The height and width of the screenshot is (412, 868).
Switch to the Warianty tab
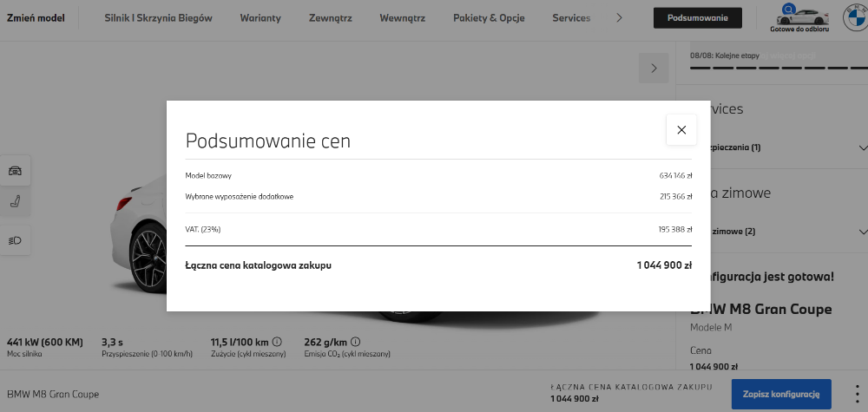point(260,17)
